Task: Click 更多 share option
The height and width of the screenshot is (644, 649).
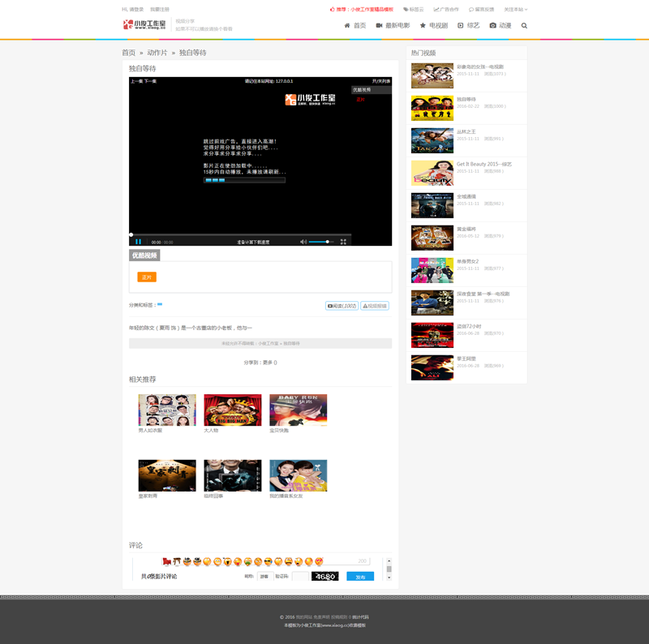Action: coord(268,363)
